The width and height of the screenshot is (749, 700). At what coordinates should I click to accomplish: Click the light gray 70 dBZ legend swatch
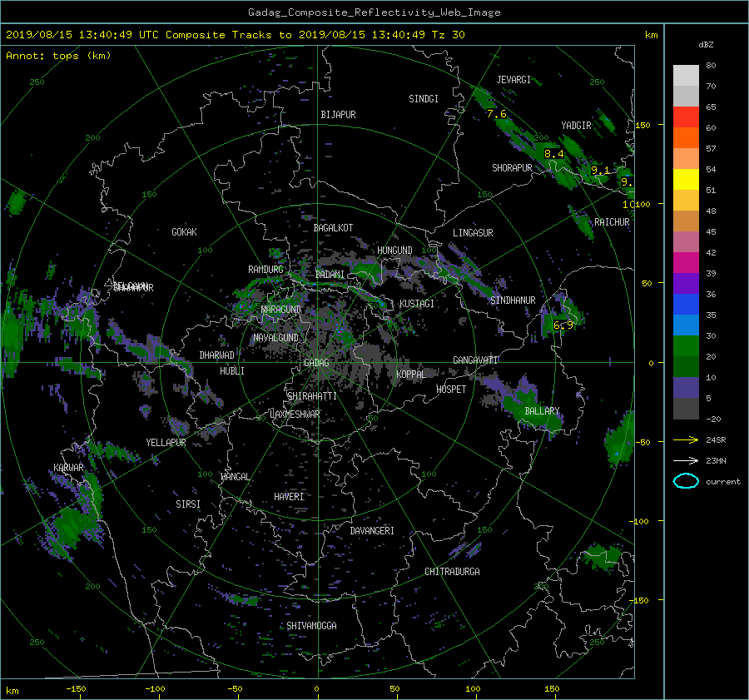pyautogui.click(x=686, y=76)
